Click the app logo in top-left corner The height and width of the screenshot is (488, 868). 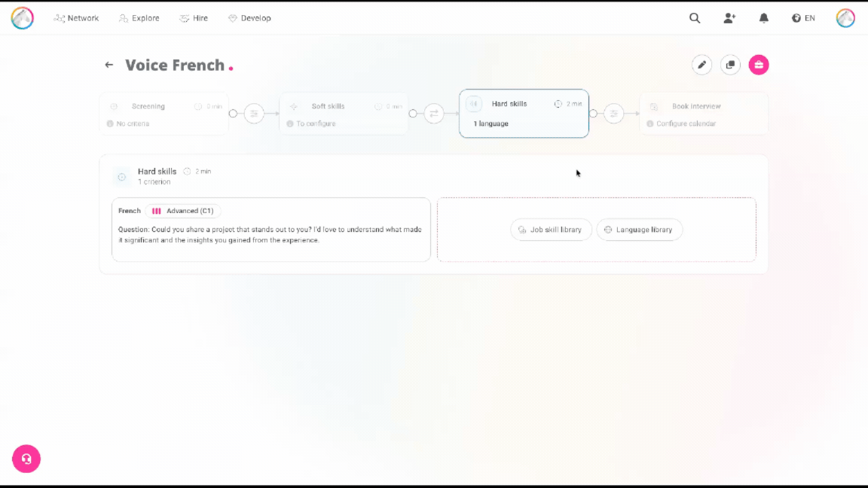[22, 18]
